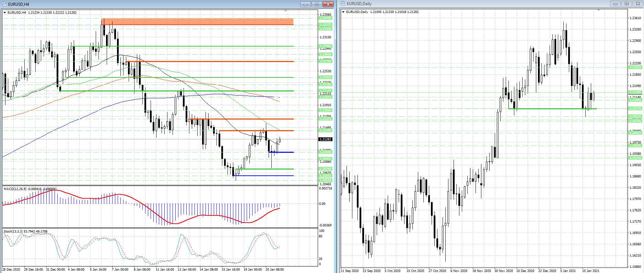Grab the chart shift marker on Daily chart
Viewport: 644px width, 273px height.
point(599,11)
